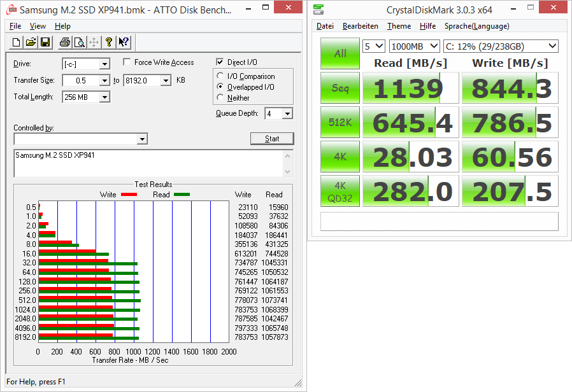Click the ATTO Disk Benchmark title bar icon
Image resolution: width=572 pixels, height=392 pixels.
point(11,10)
